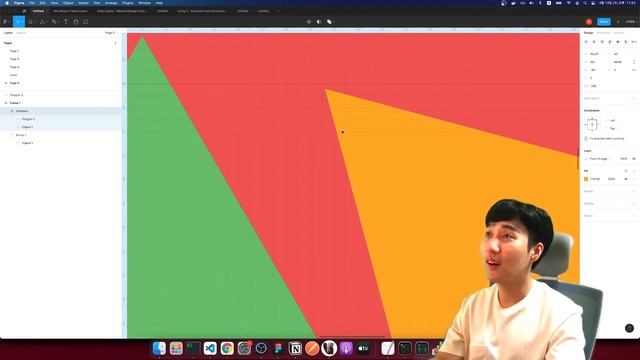The height and width of the screenshot is (360, 640).
Task: Select the Frame tool
Action: pyautogui.click(x=31, y=22)
